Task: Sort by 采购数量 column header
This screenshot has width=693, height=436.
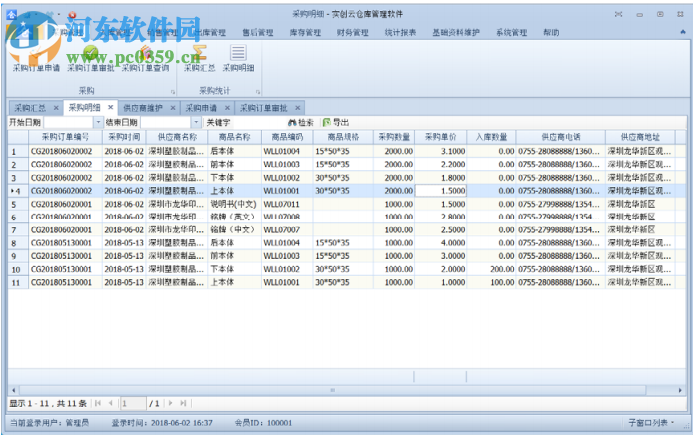Action: pyautogui.click(x=394, y=137)
